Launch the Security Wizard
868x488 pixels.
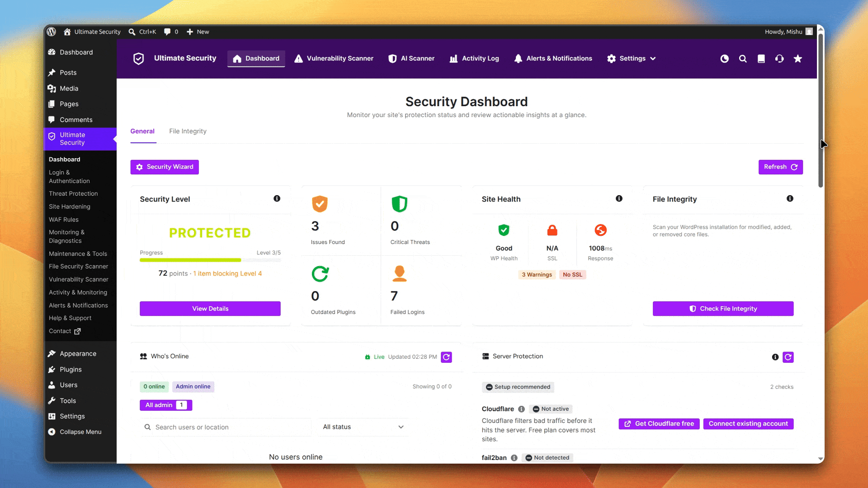[165, 167]
